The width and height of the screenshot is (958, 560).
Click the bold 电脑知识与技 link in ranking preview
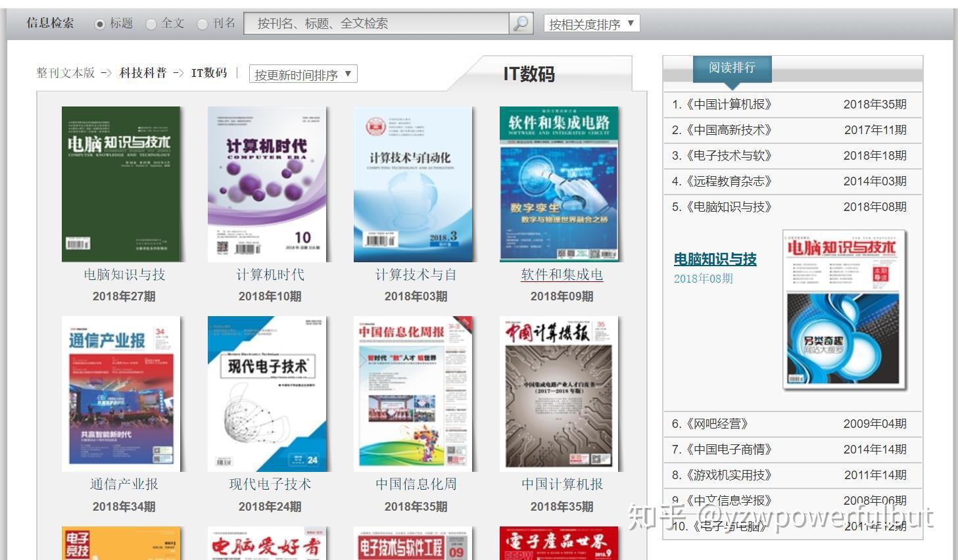click(x=715, y=260)
